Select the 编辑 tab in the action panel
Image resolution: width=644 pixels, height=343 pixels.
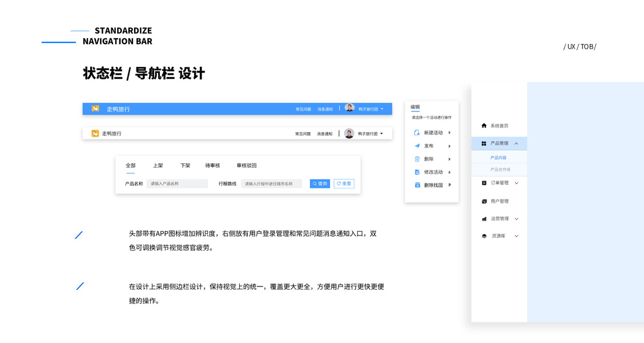tap(415, 106)
